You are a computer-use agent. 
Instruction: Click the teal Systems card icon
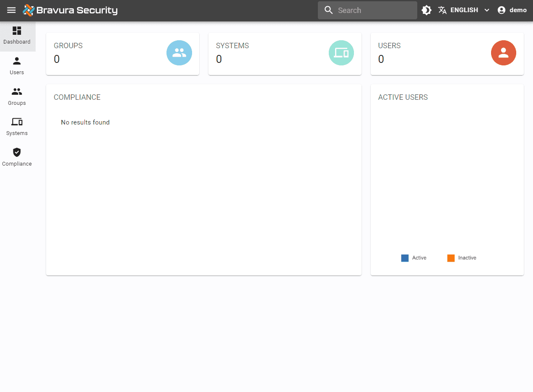pyautogui.click(x=341, y=53)
